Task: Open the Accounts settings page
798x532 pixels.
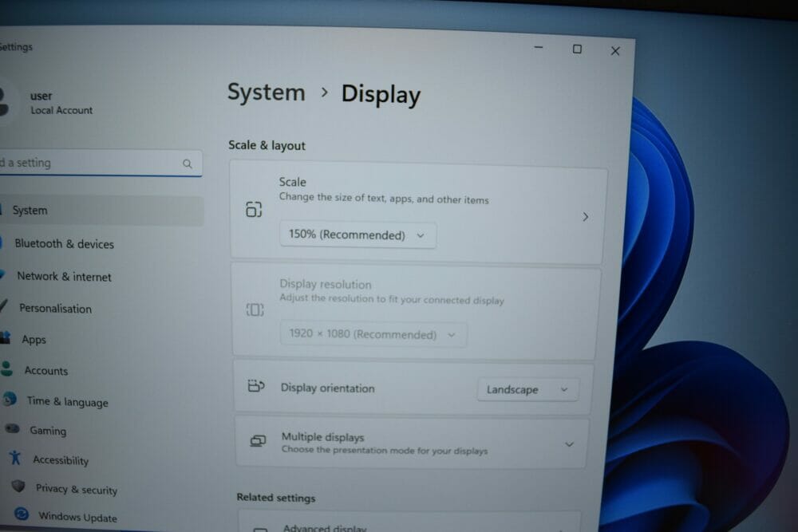Action: pos(45,371)
